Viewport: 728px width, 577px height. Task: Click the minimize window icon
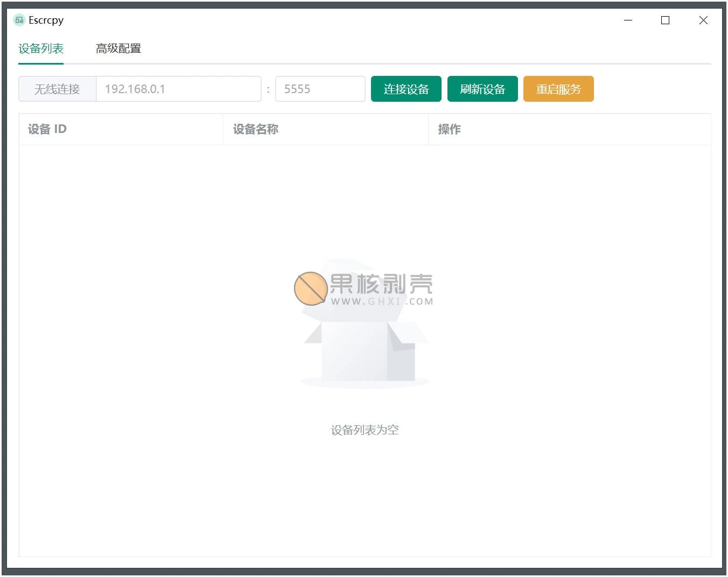pyautogui.click(x=628, y=20)
